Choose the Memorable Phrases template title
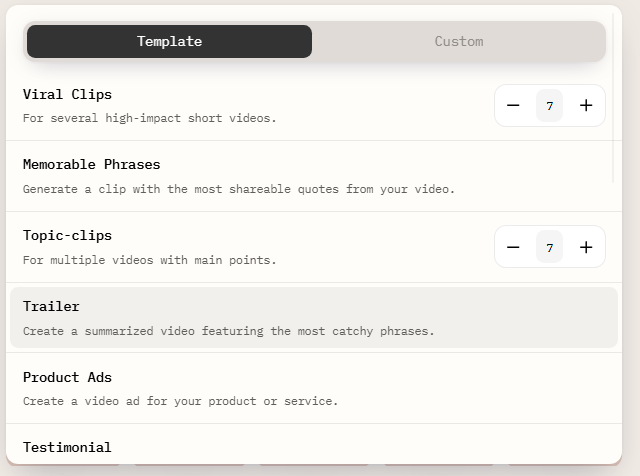This screenshot has width=640, height=476. (91, 164)
